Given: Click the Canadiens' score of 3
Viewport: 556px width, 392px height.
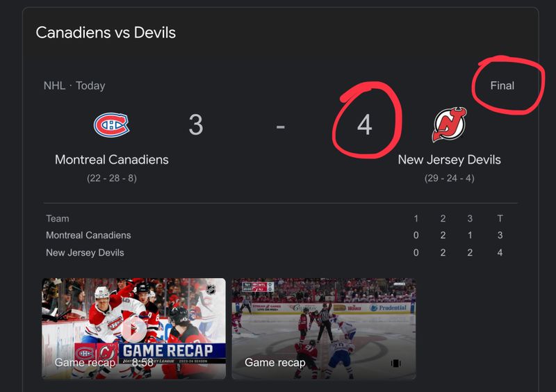Looking at the screenshot, I should (195, 125).
